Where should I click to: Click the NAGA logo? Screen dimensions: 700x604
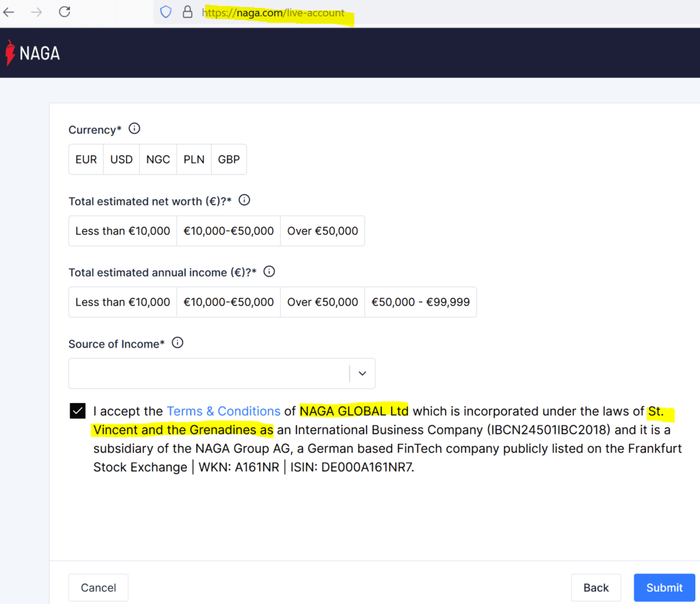click(33, 53)
